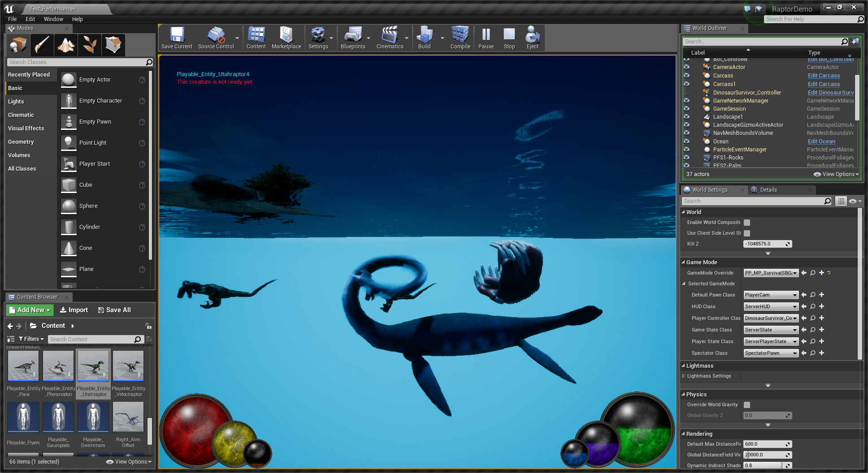Toggle Use Client Side Level Streaming checkbox
868x473 pixels.
[747, 233]
